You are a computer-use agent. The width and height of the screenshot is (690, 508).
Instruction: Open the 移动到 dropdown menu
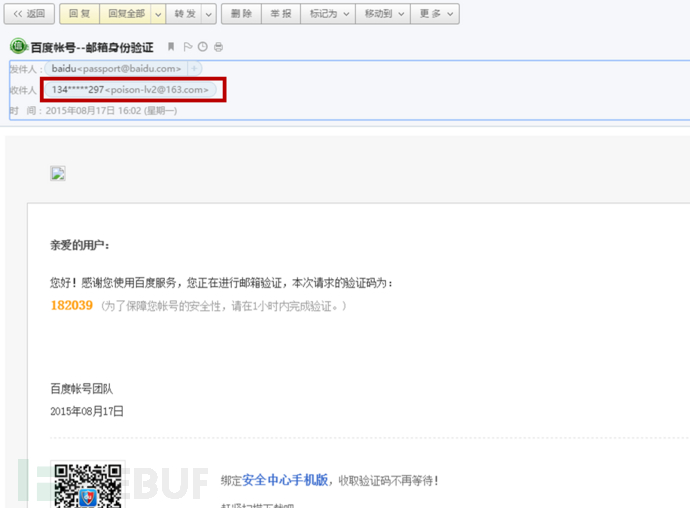coord(383,14)
